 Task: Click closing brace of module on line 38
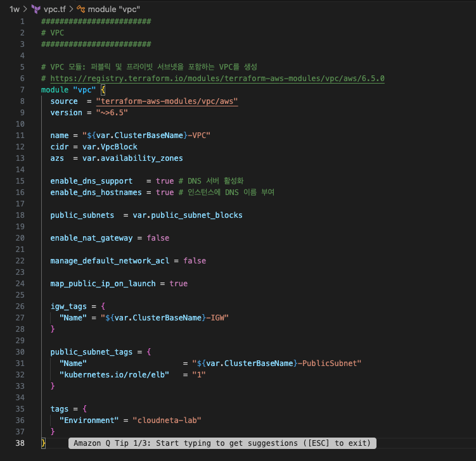click(43, 443)
